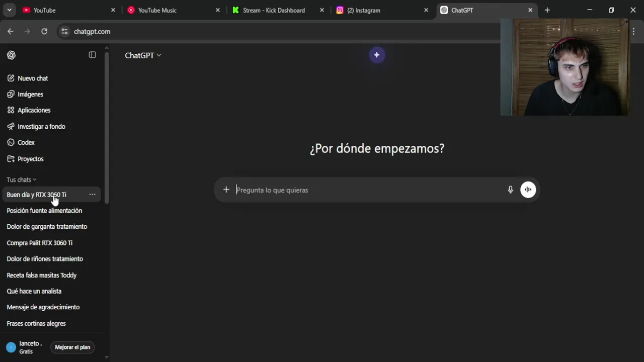Click the plus attach icon in prompt box
The width and height of the screenshot is (644, 362).
coord(226,190)
